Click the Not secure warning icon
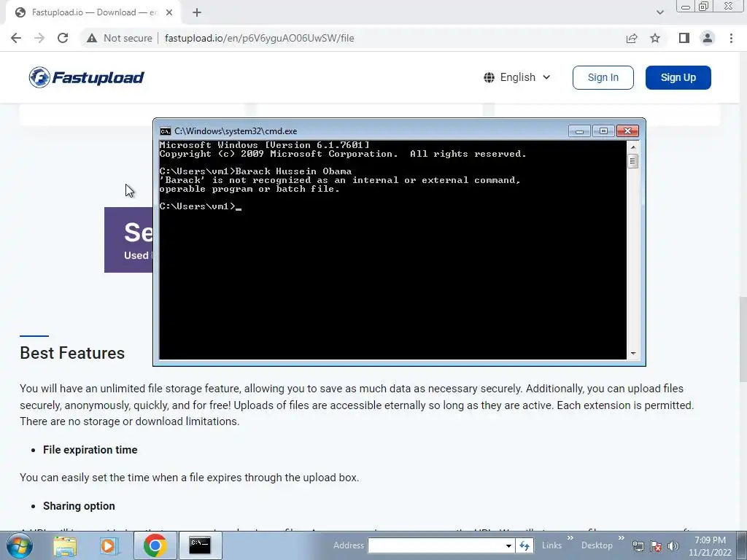 point(92,38)
